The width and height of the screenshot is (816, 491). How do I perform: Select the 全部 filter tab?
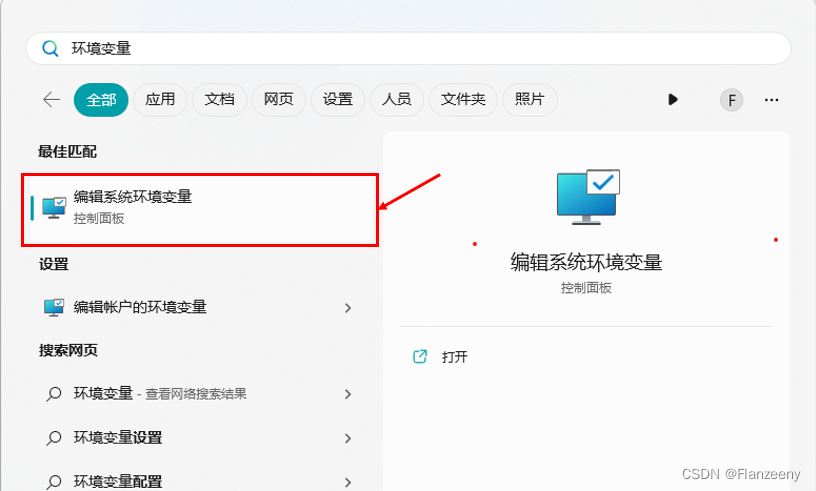pos(101,99)
